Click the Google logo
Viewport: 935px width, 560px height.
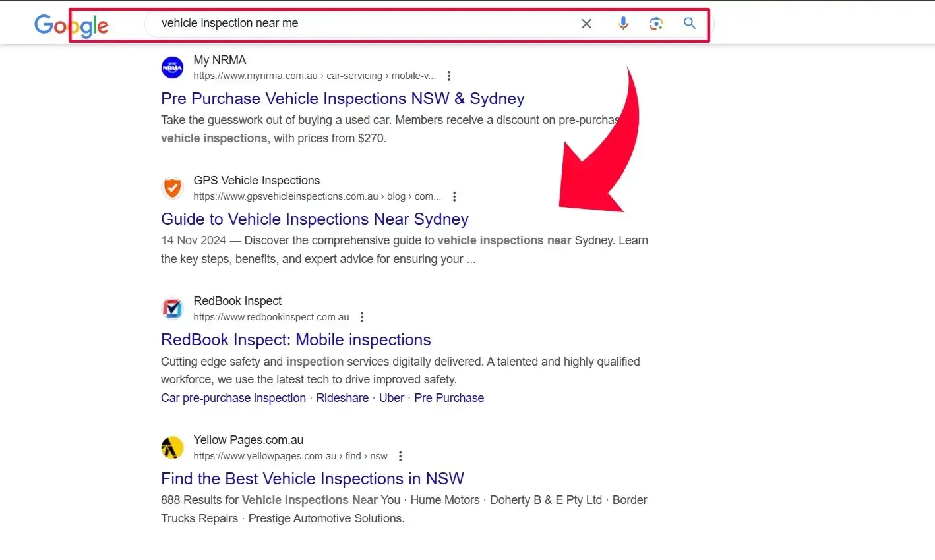pos(71,25)
